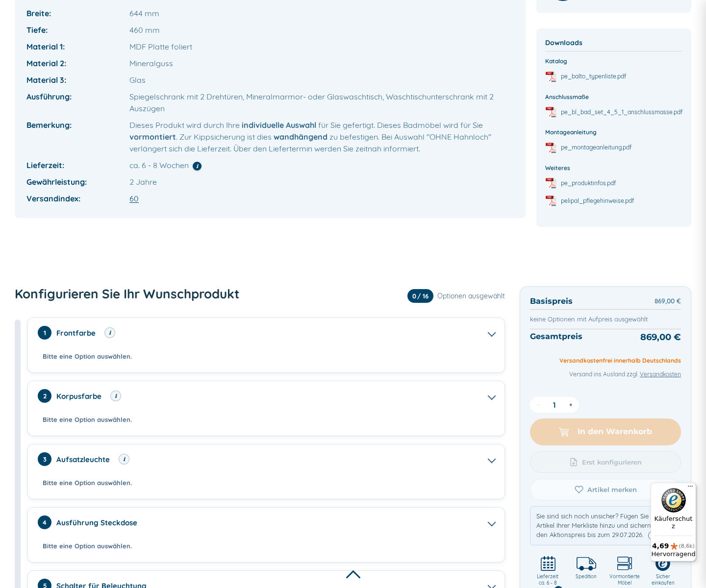
Task: Open pe_produktinfos.pdf download
Action: [x=588, y=183]
